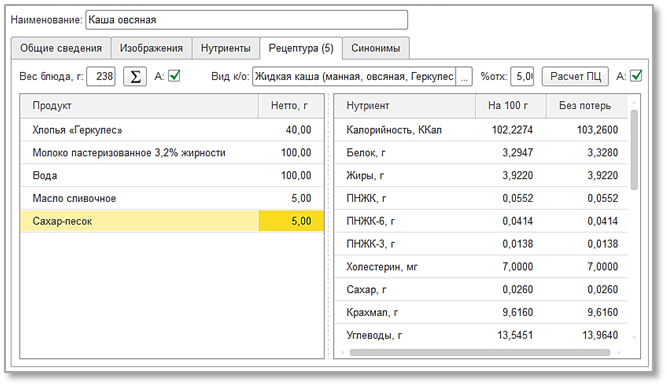
Task: Click the Вид к/о field Жидкая каша
Action: [x=354, y=77]
